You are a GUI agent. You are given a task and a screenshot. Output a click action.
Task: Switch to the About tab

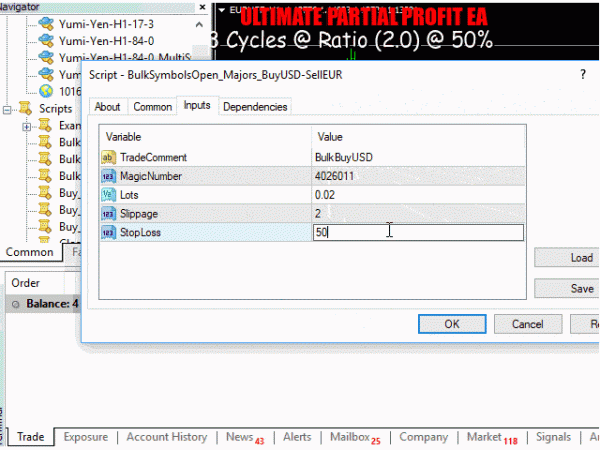click(x=107, y=107)
